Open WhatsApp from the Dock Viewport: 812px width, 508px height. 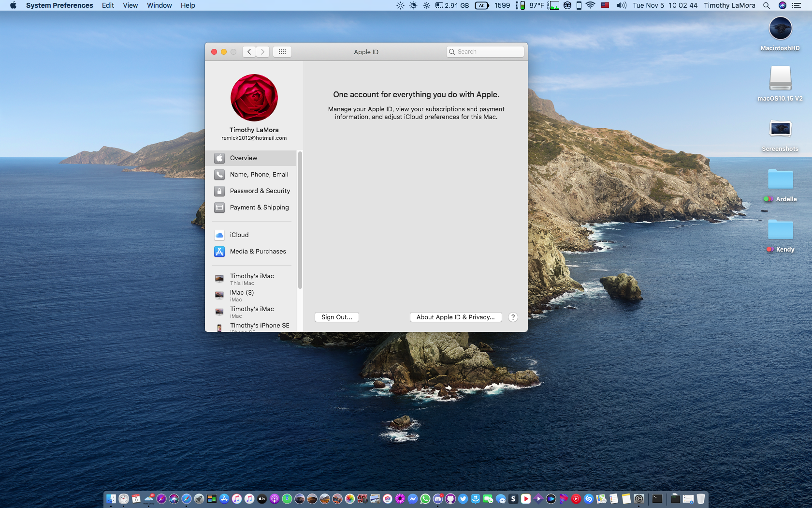425,499
